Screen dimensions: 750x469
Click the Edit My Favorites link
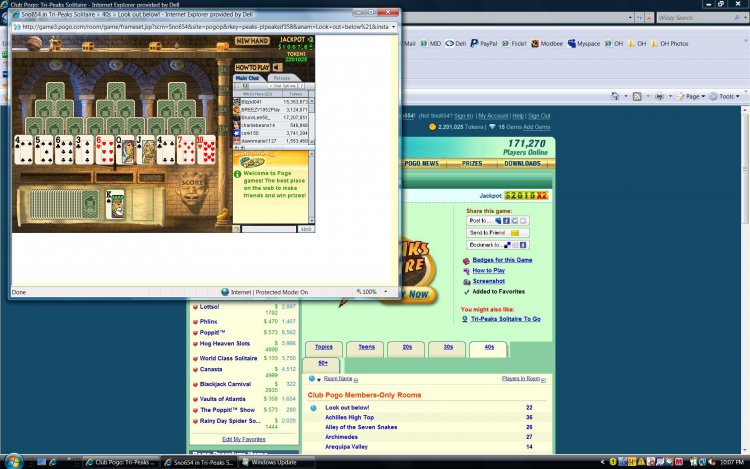click(243, 439)
